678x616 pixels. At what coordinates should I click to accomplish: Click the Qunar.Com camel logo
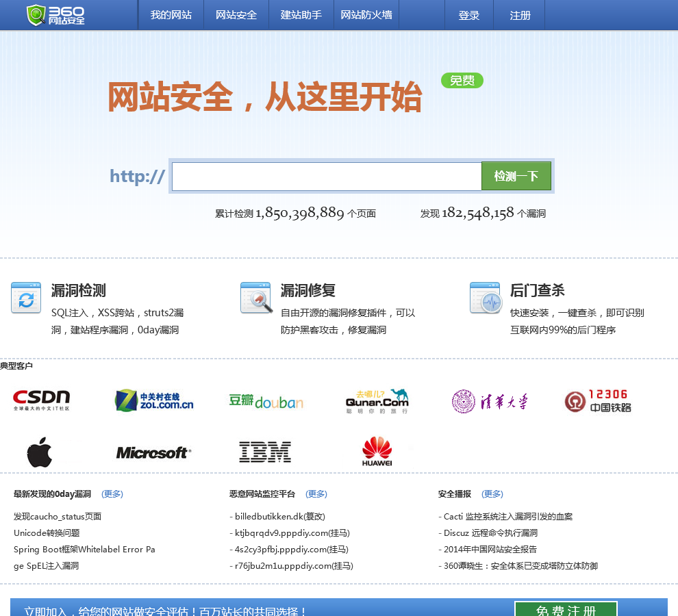[x=377, y=400]
